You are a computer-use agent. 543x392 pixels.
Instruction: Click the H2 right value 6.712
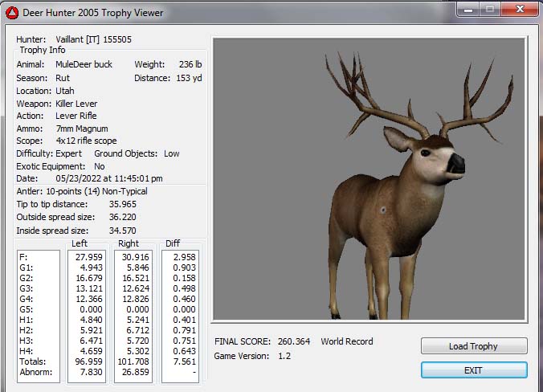[138, 330]
